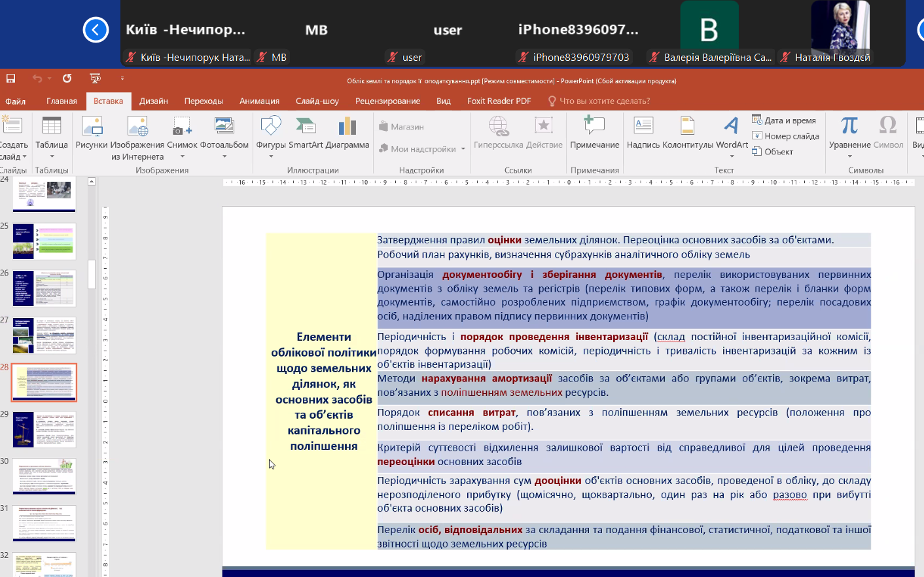The width and height of the screenshot is (924, 577).
Task: Toggle mute for iPhone83960979703 participant
Action: [523, 58]
